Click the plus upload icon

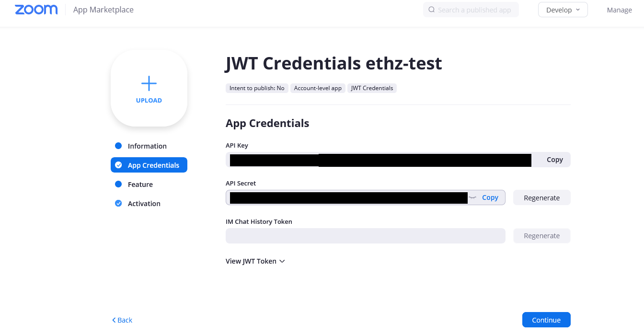[149, 83]
